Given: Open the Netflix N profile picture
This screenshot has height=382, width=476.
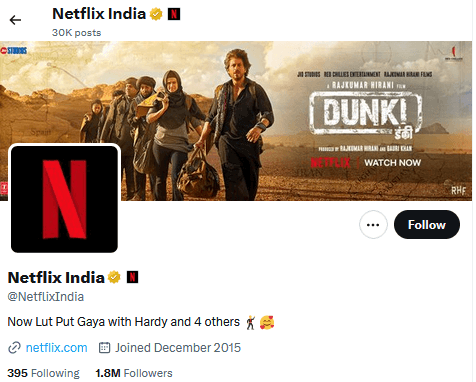Looking at the screenshot, I should (64, 199).
